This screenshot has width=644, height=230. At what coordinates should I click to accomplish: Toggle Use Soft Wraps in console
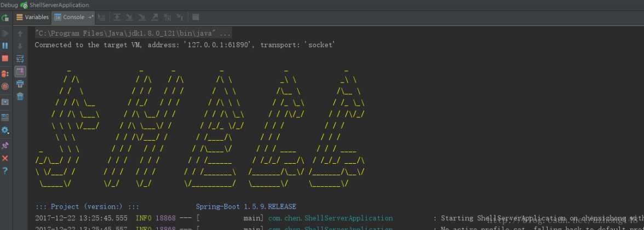[20, 59]
